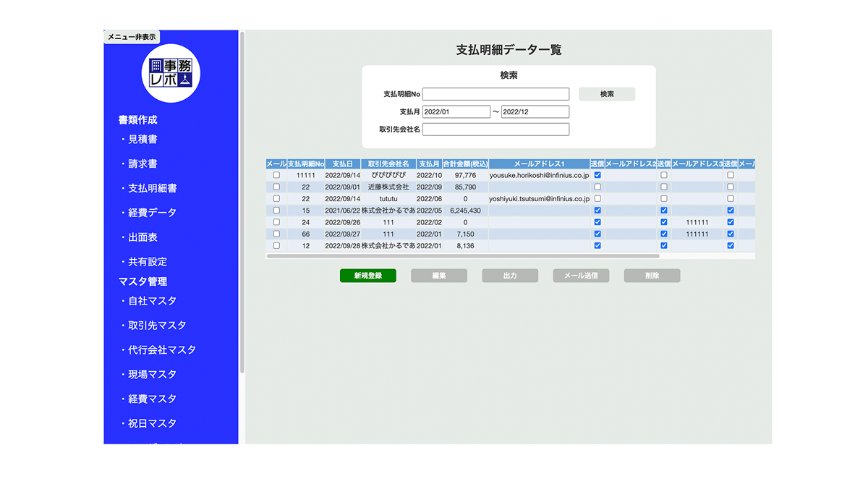Click the amount 85,790
Image resolution: width=868 pixels, height=492 pixels.
(465, 187)
